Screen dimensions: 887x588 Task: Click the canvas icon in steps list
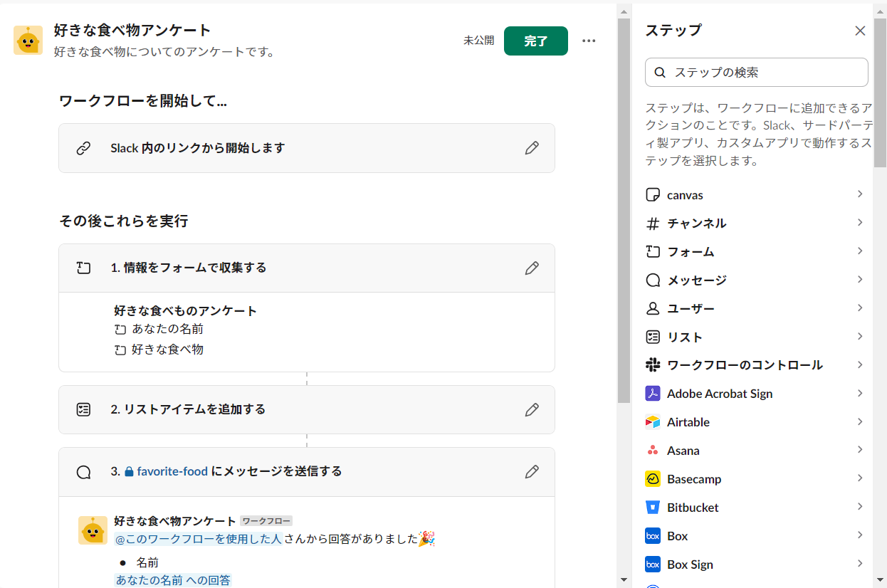(x=653, y=195)
